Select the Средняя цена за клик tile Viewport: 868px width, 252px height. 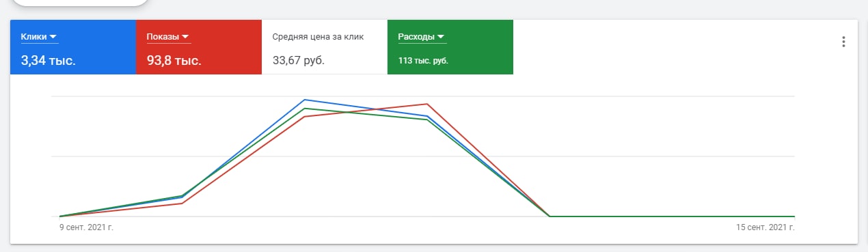325,46
